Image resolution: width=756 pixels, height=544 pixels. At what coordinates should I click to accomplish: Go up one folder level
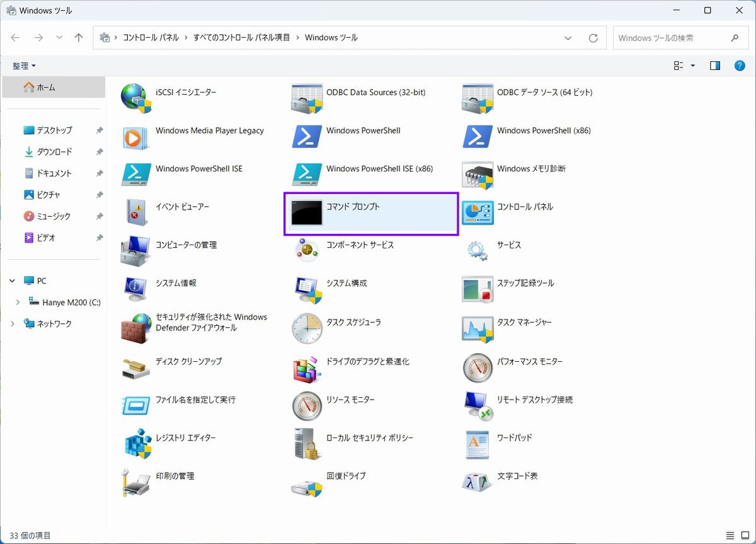coord(79,38)
